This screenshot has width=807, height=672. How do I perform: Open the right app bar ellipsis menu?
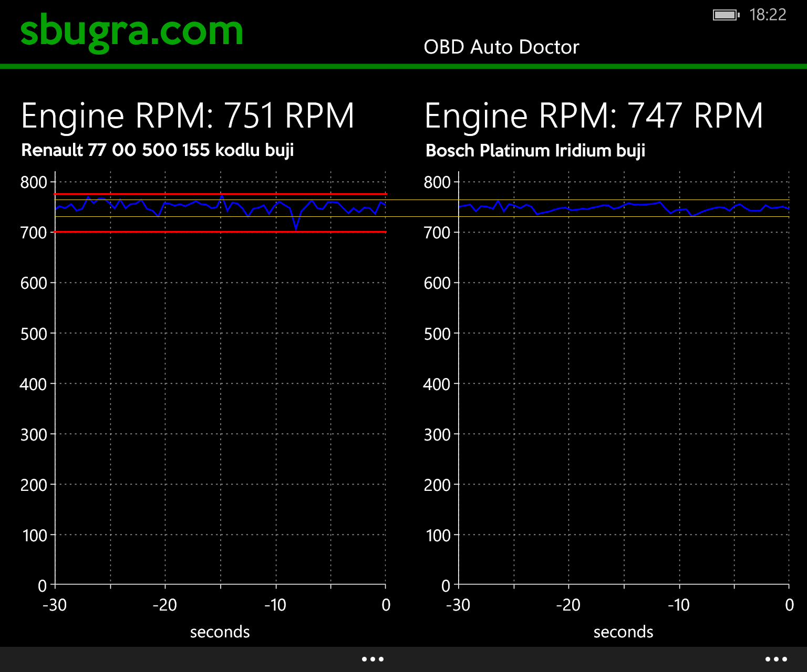tap(776, 659)
